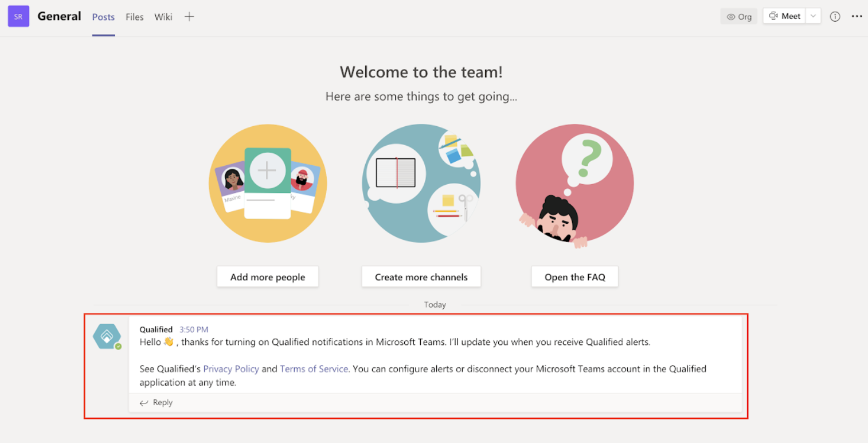Click Add more people button
868x443 pixels.
click(268, 277)
